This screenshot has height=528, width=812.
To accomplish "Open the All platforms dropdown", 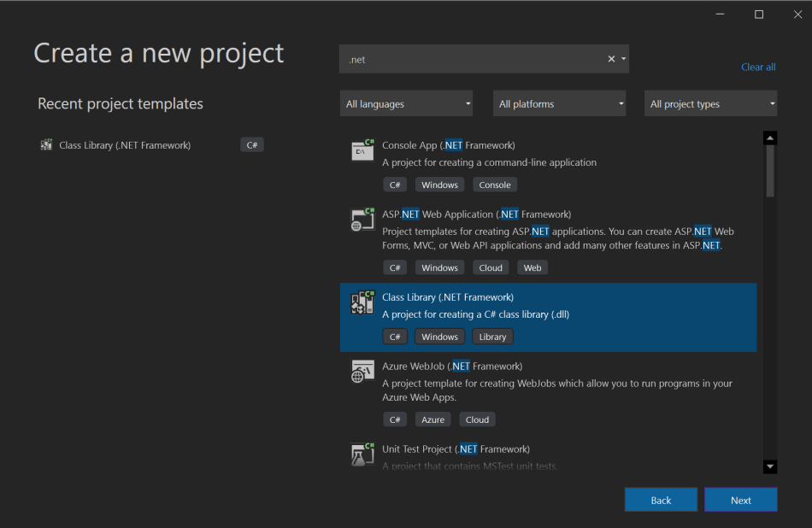I will point(559,103).
